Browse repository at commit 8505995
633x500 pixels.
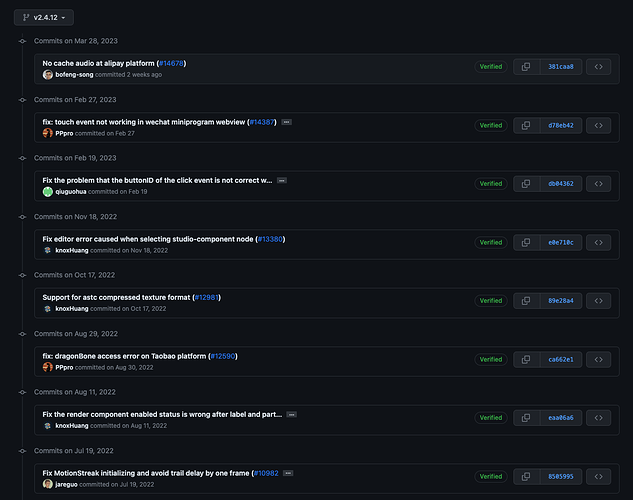point(598,476)
